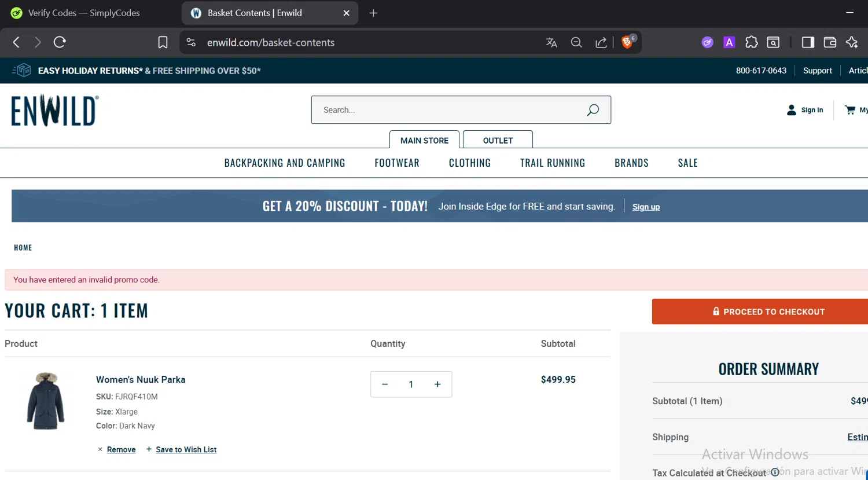Open the Support link

pos(817,71)
